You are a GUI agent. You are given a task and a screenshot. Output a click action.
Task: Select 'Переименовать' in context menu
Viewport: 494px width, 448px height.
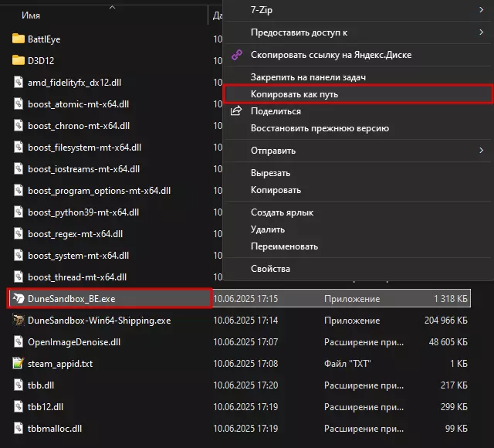284,246
